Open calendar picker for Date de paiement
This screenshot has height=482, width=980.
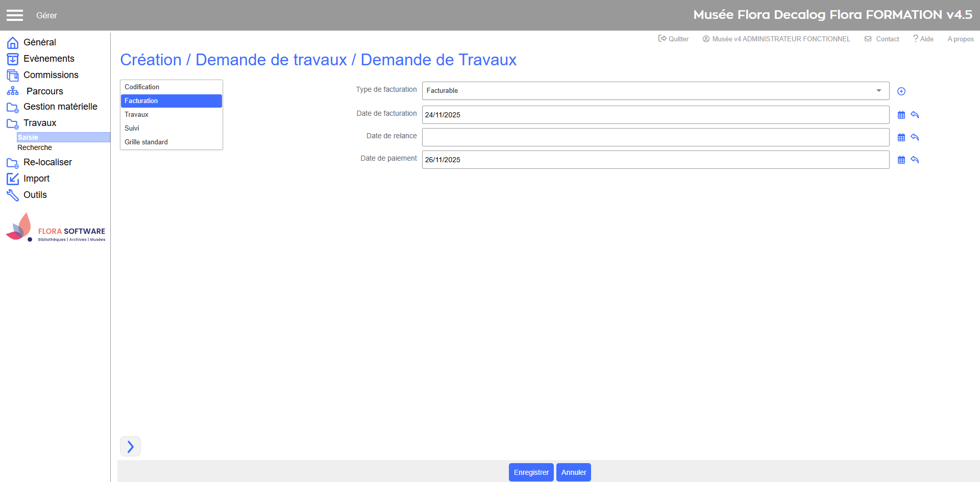tap(901, 160)
